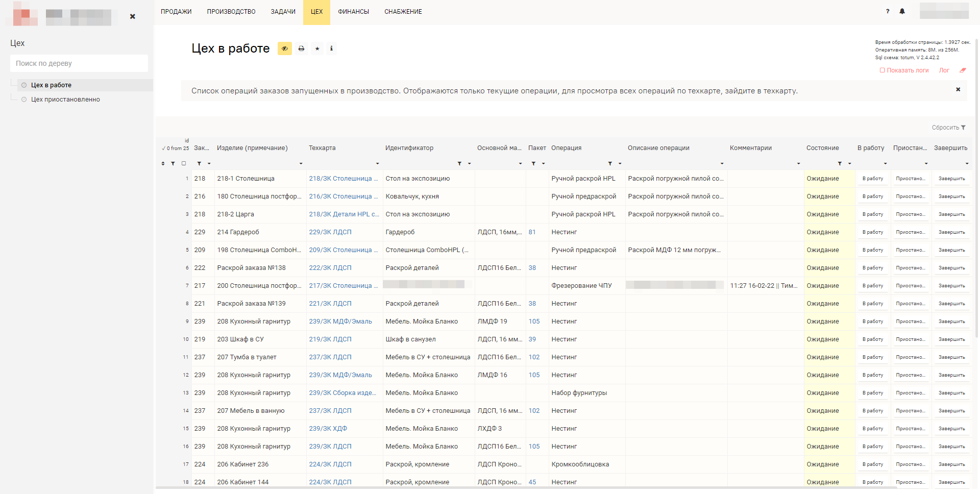
Task: Open the ФИНАНСЫ top menu
Action: pyautogui.click(x=353, y=12)
